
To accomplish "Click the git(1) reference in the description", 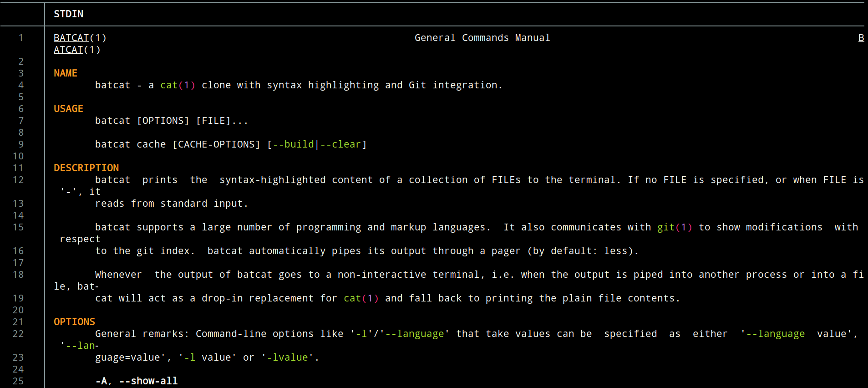I will coord(675,227).
